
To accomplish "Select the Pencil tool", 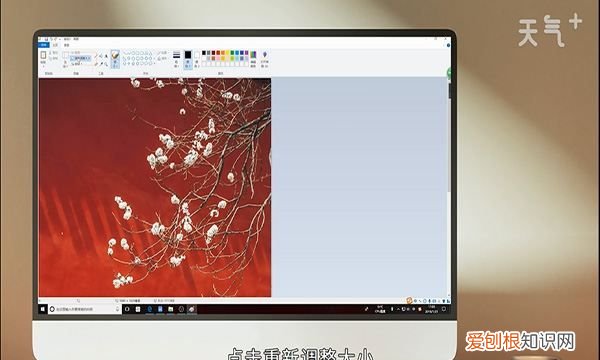I will (96, 56).
